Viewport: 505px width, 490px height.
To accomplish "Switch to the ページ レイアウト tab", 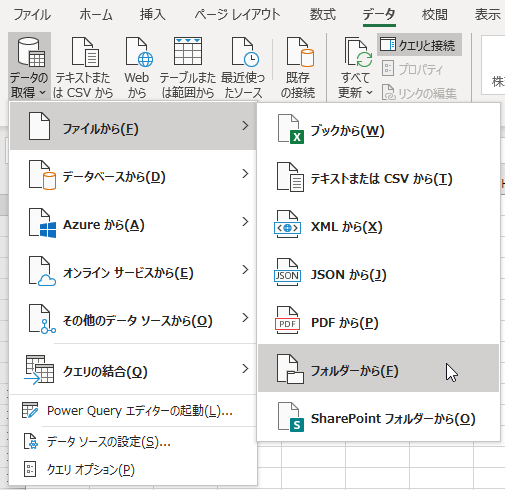I will 237,15.
